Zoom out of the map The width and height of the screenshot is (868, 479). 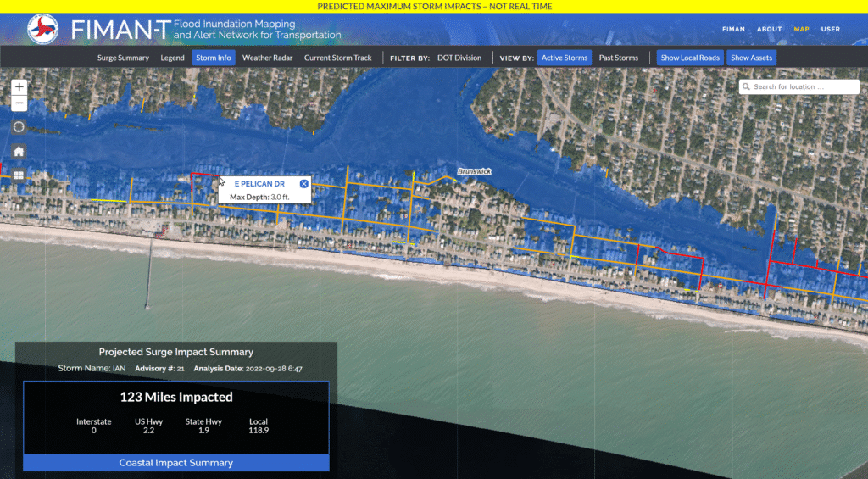pos(19,104)
